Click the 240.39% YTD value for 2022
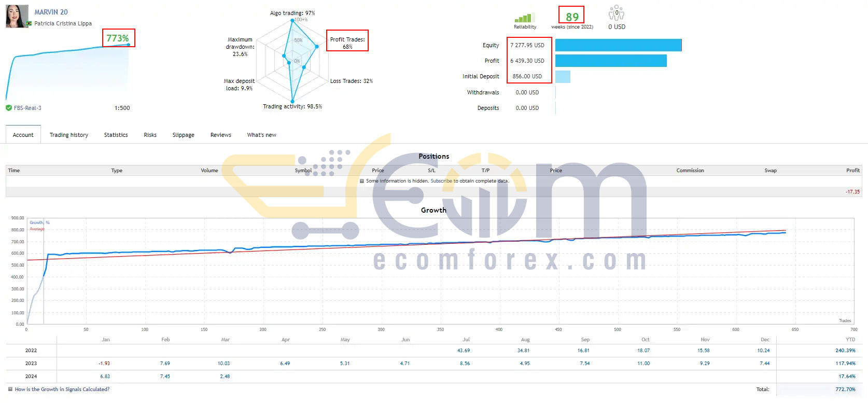The image size is (868, 403). coord(845,351)
